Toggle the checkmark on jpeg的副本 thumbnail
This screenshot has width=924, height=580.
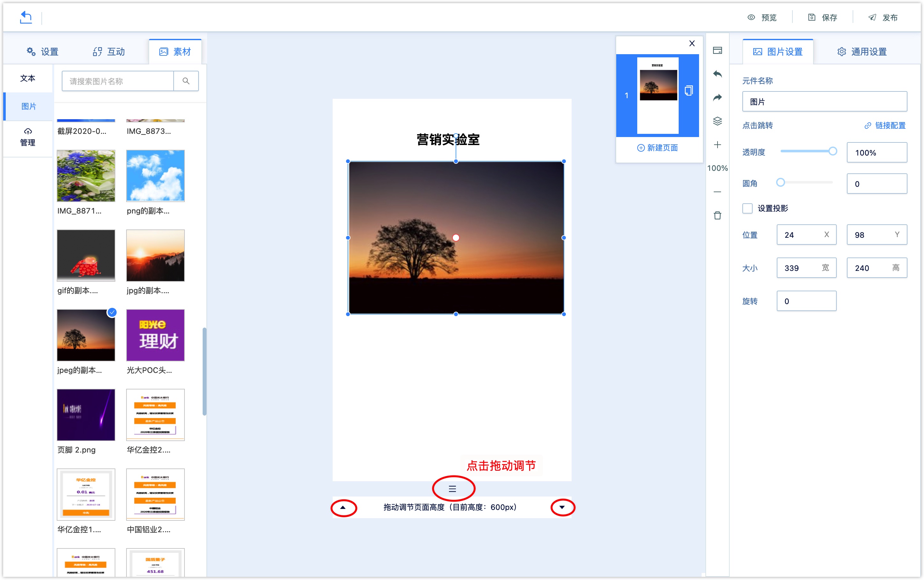(x=112, y=313)
